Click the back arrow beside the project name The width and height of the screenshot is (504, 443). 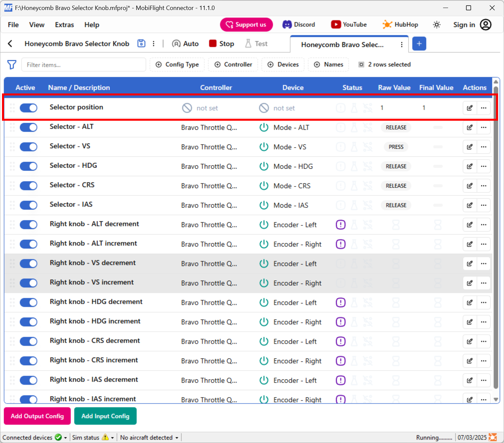tap(10, 44)
